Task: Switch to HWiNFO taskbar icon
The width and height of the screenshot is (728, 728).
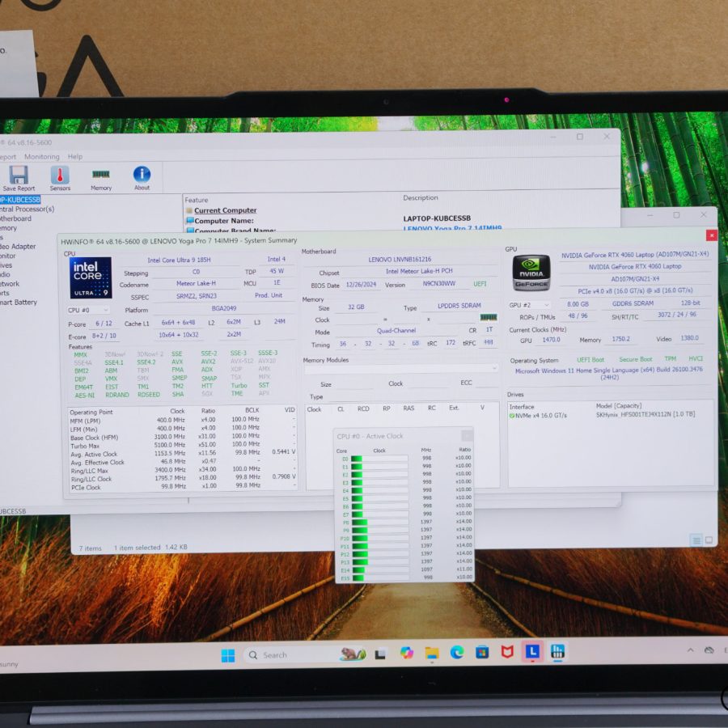Action: [557, 650]
